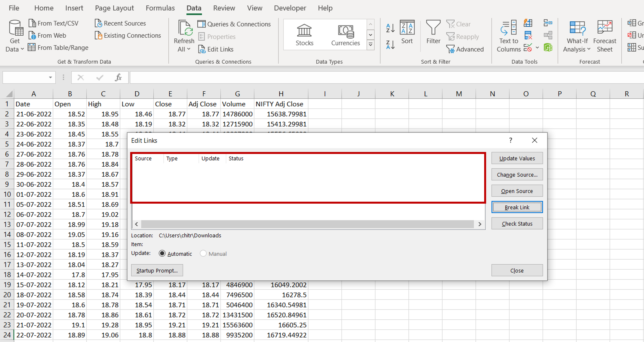Open Advanced filter options
Screen dimensions: 644x342
[x=465, y=49]
